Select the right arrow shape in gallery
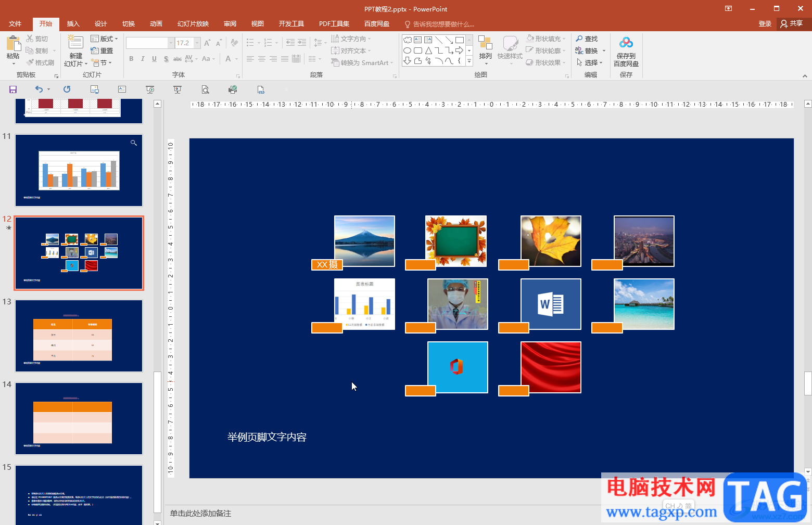The height and width of the screenshot is (525, 812). coord(459,50)
